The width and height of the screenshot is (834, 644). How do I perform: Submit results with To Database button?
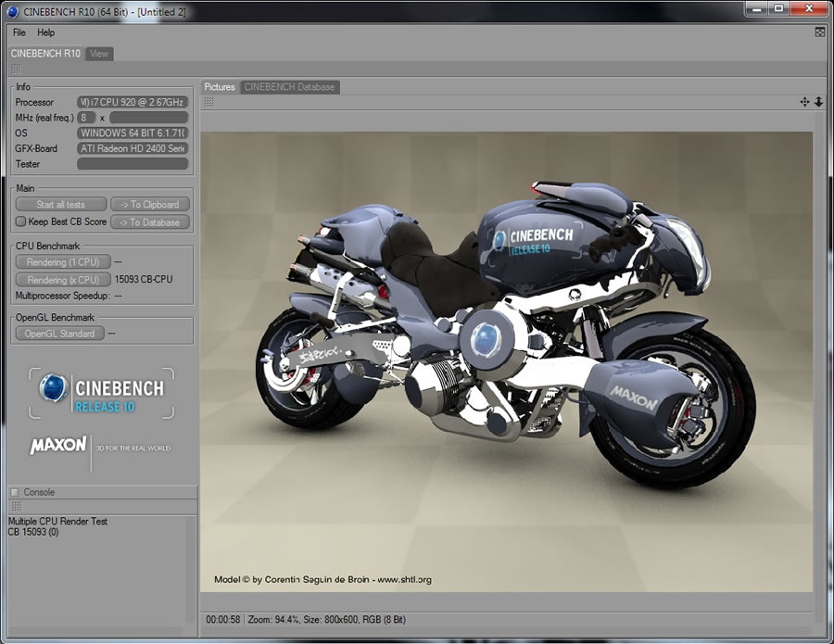coord(150,222)
